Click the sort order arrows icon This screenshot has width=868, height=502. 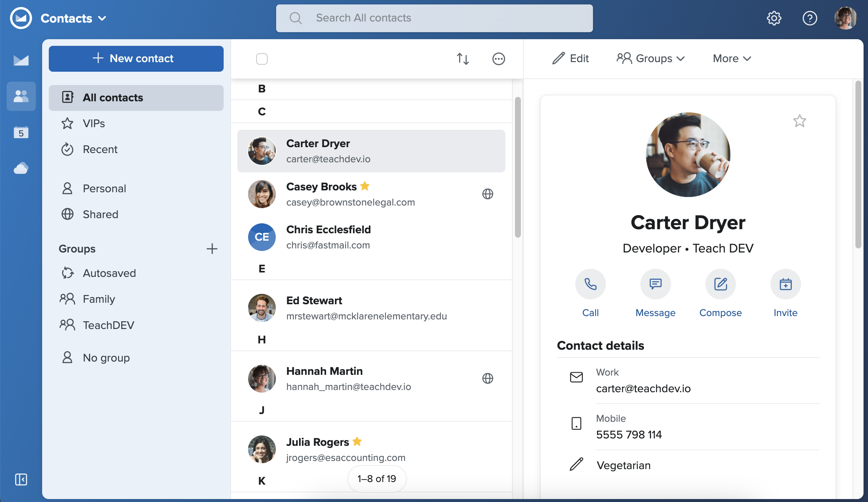[x=462, y=59]
